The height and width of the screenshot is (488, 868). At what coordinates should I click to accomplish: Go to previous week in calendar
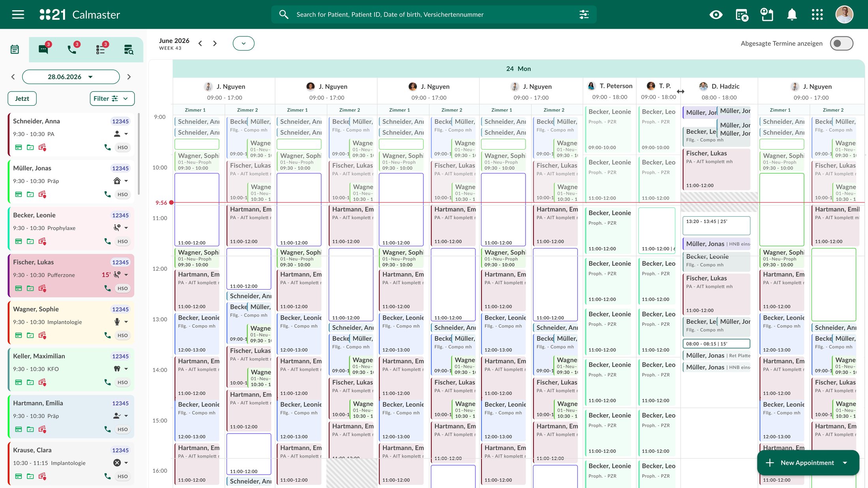click(x=200, y=43)
